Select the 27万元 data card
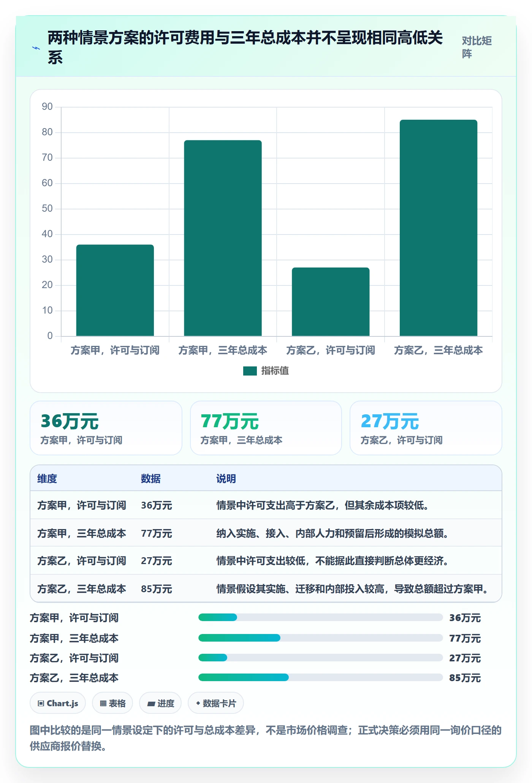532x783 pixels. click(426, 428)
